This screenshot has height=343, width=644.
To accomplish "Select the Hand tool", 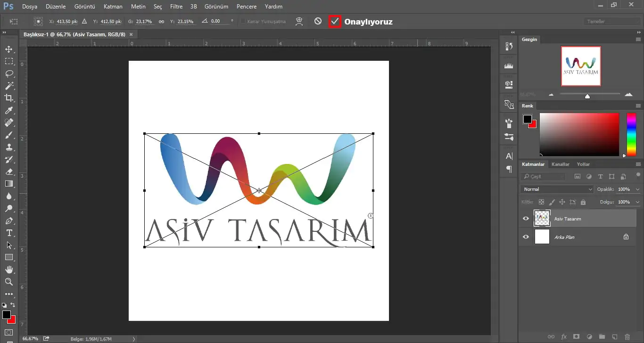I will (8, 269).
